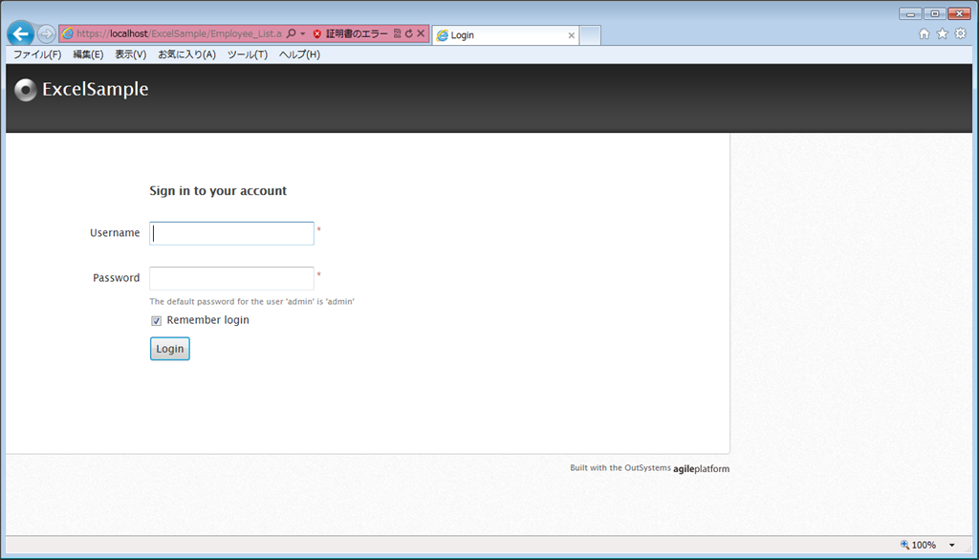Open the OutSystems agileplatform link
The image size is (979, 560).
(701, 469)
